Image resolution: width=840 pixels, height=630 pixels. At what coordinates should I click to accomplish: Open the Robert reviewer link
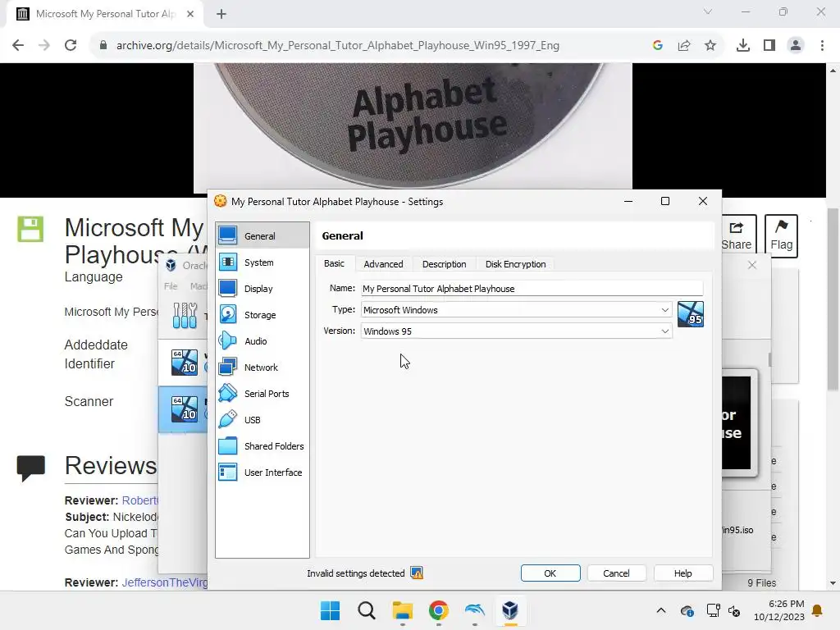coord(139,500)
